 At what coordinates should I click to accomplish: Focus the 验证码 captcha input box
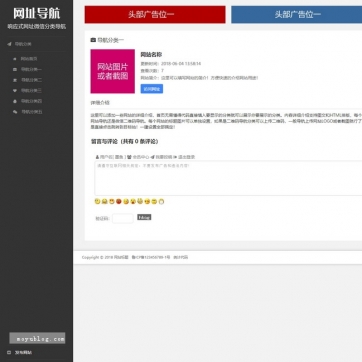click(x=123, y=218)
